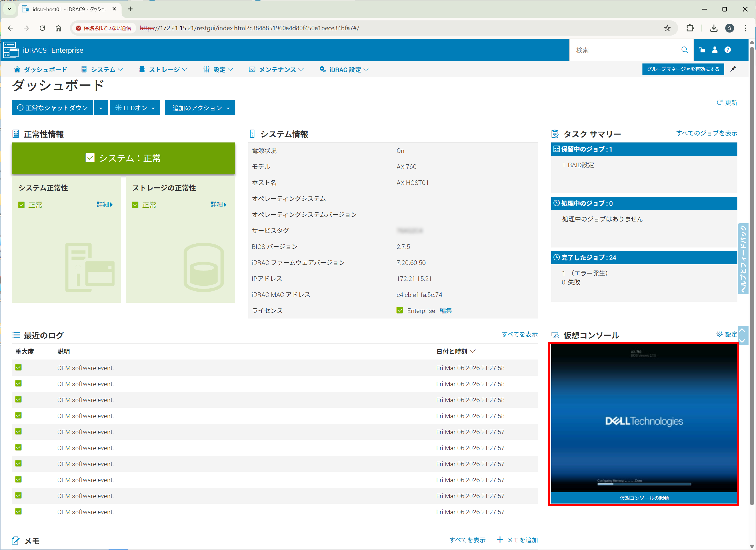
Task: Click the virtual console settings gear icon
Action: pos(719,334)
